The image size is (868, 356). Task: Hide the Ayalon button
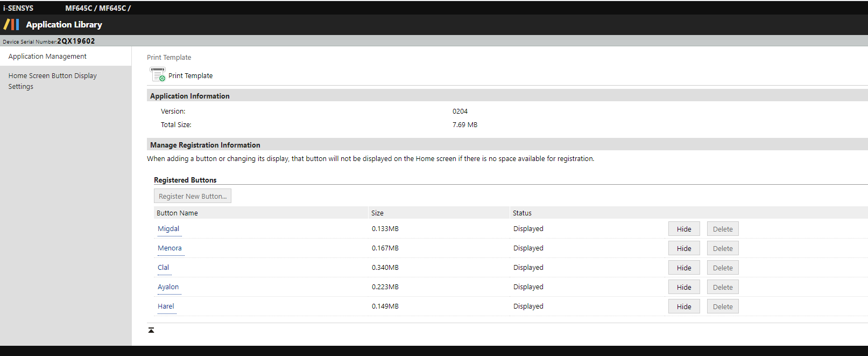(x=684, y=287)
